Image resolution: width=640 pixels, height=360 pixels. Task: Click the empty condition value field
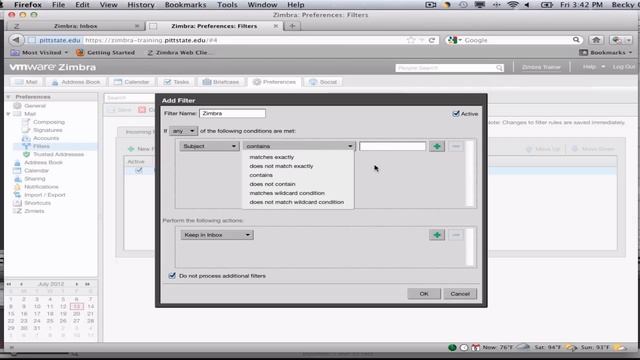pyautogui.click(x=392, y=146)
